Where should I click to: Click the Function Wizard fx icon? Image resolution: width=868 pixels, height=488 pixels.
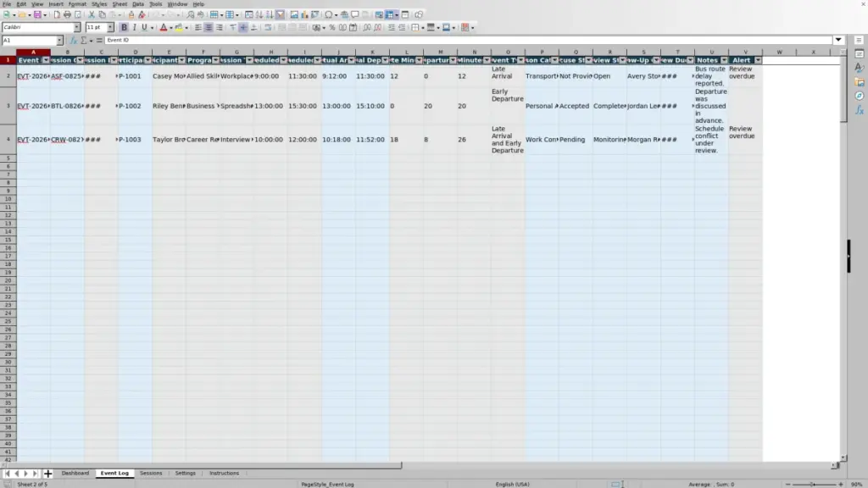[x=73, y=41]
